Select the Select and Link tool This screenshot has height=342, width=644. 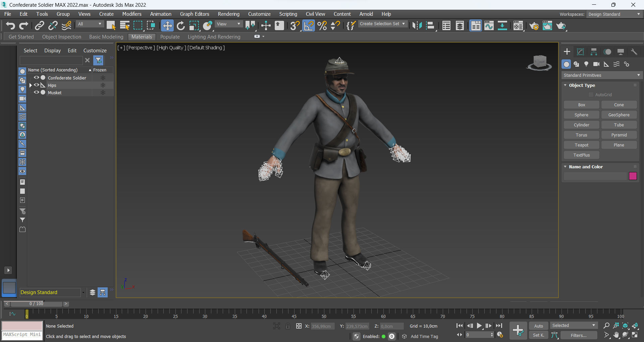(x=40, y=26)
